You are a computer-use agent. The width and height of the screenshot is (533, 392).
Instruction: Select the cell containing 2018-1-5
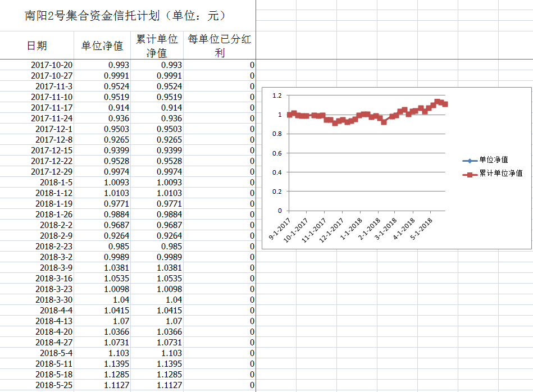(56, 183)
